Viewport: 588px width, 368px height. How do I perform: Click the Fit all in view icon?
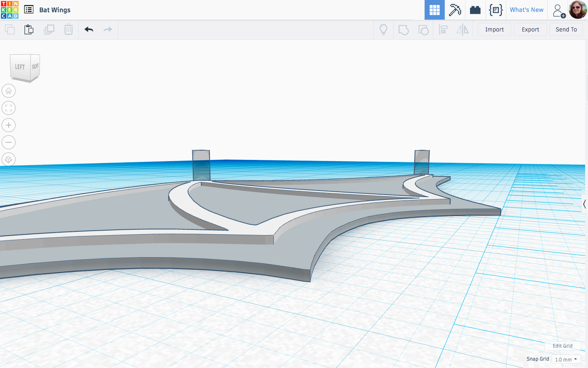9,108
